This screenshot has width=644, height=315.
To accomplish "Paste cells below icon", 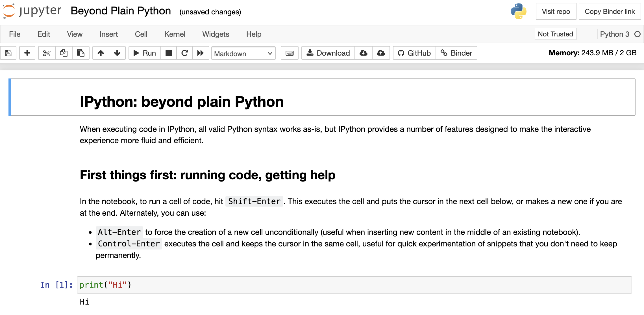I will [x=81, y=53].
